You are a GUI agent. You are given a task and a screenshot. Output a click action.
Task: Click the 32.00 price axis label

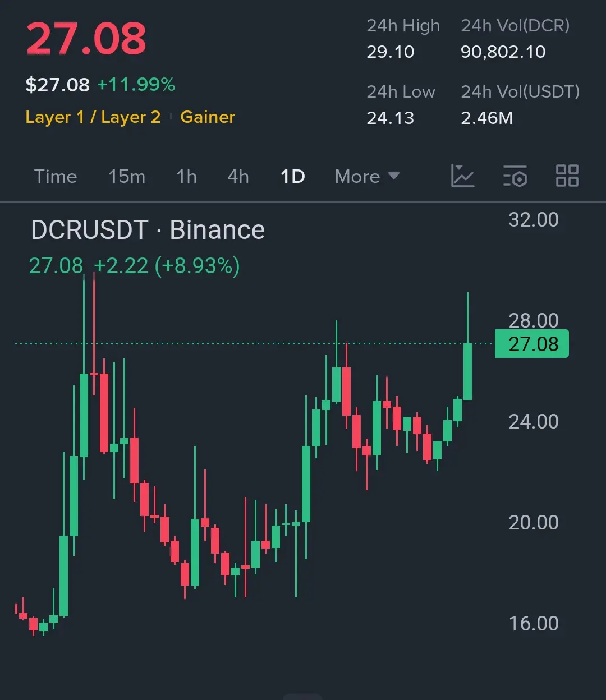[x=534, y=220]
